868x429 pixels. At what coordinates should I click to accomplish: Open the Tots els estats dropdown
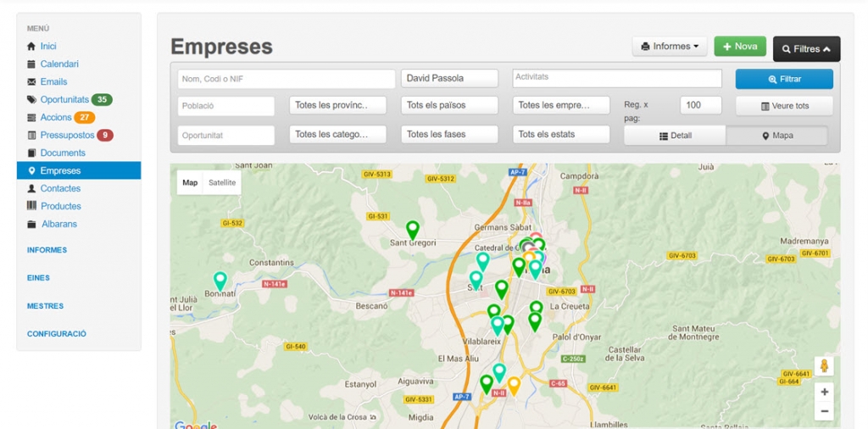(561, 135)
